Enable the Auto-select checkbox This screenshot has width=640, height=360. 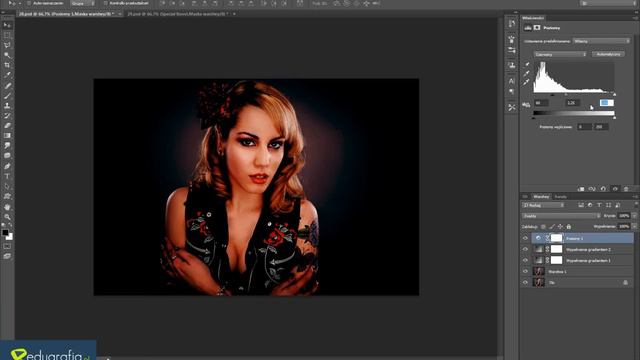pyautogui.click(x=28, y=3)
